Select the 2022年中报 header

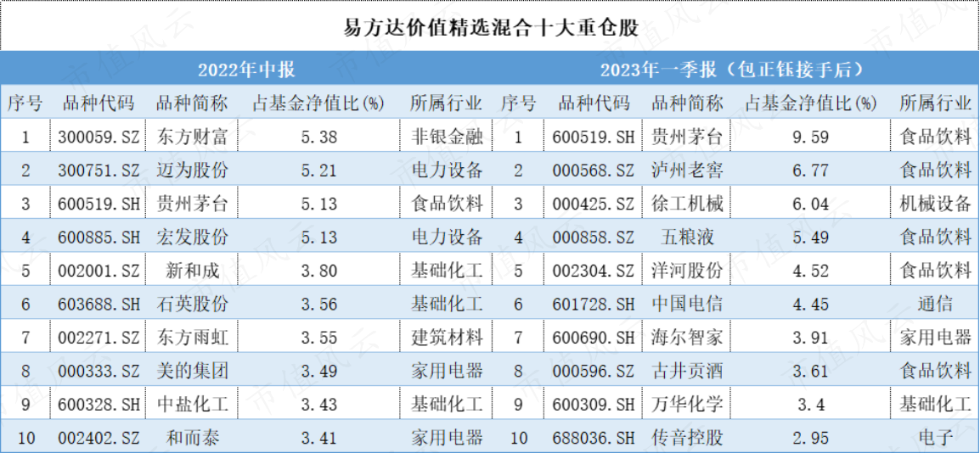point(247,70)
